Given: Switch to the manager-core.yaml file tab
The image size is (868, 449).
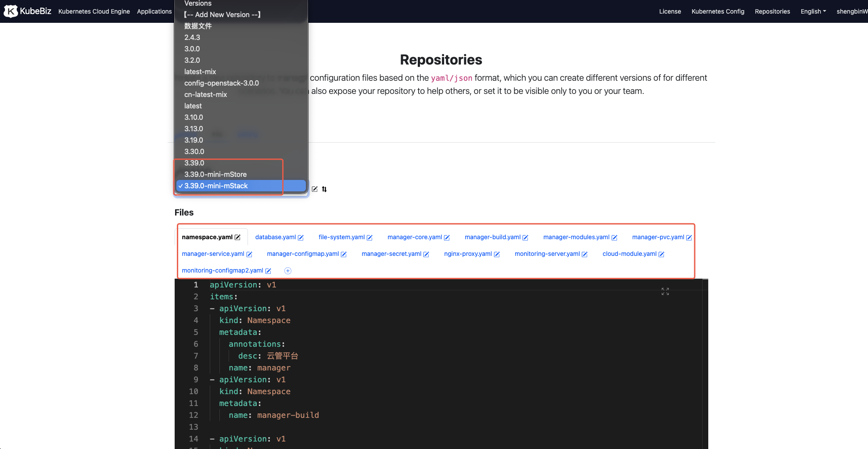Looking at the screenshot, I should click(414, 237).
